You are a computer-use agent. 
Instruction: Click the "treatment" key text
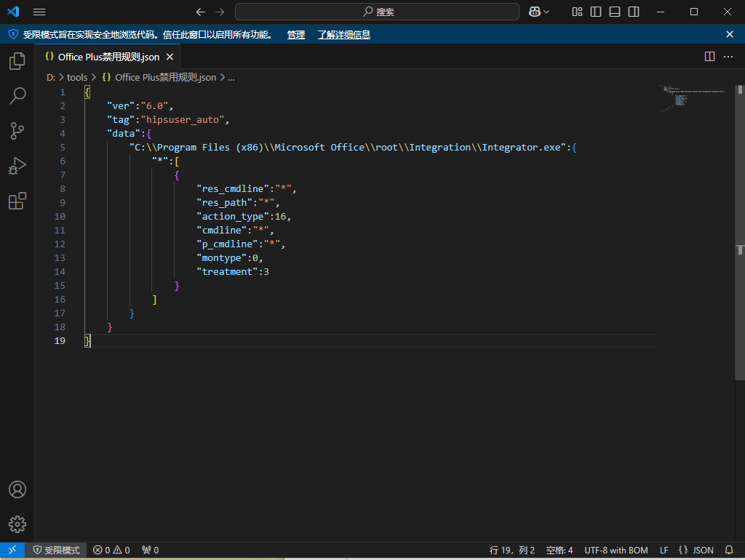click(228, 272)
